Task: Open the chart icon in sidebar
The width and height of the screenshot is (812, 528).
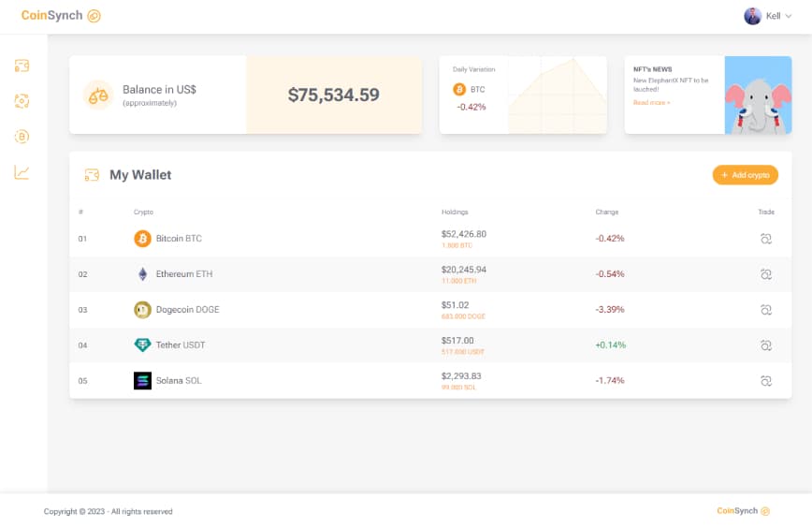Action: 22,172
